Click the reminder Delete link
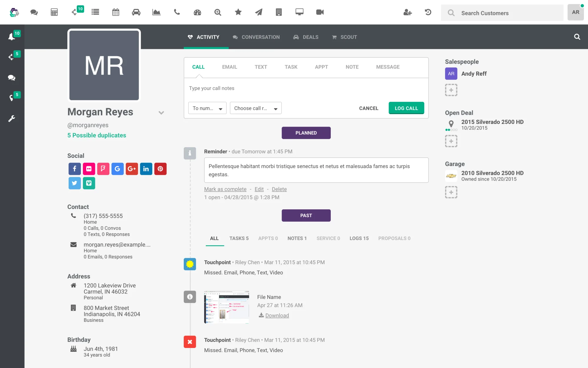 pos(279,189)
